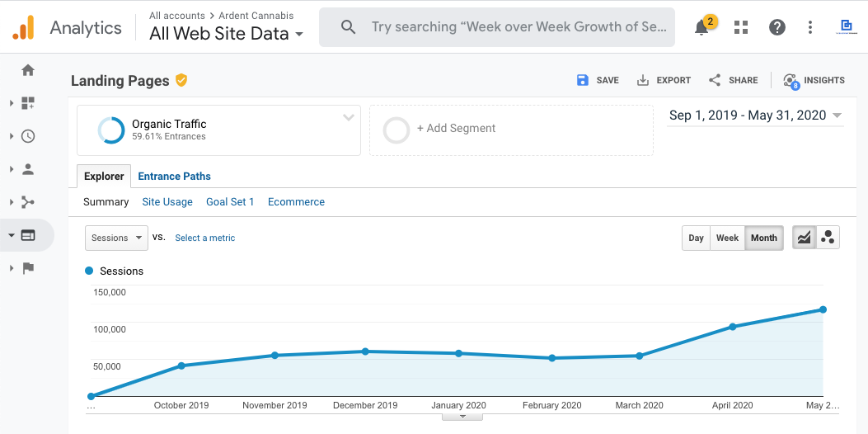Go to Home in sidebar
Image resolution: width=868 pixels, height=434 pixels.
[28, 70]
